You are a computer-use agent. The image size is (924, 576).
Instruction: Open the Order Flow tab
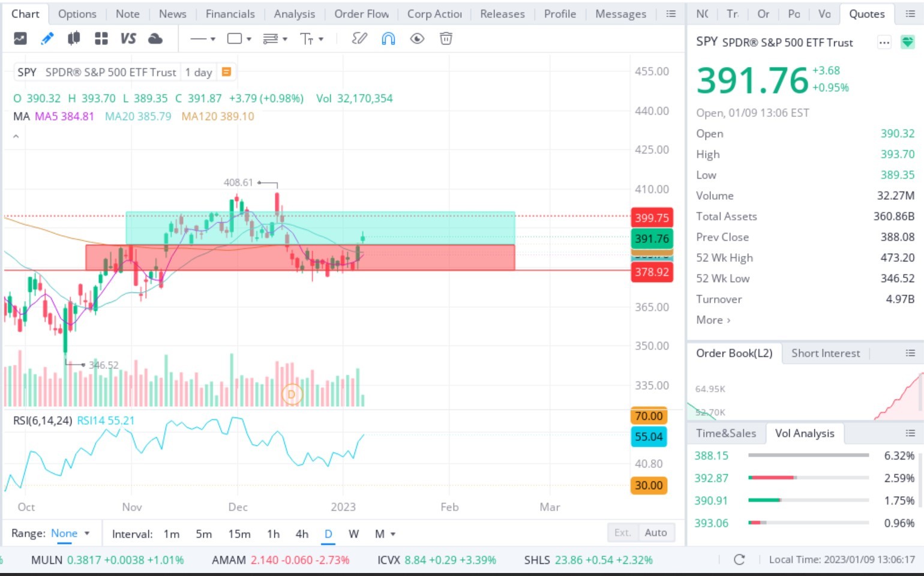(362, 14)
